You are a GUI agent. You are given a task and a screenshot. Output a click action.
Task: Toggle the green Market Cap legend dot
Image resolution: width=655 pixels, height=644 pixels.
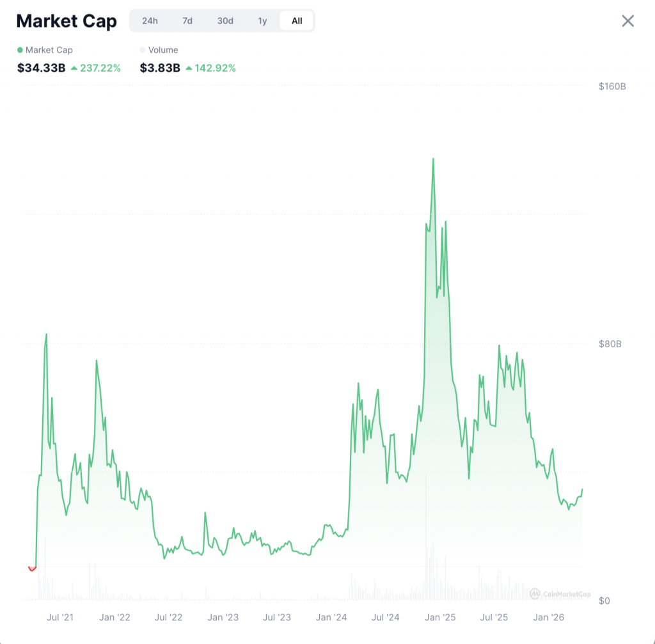click(x=20, y=50)
